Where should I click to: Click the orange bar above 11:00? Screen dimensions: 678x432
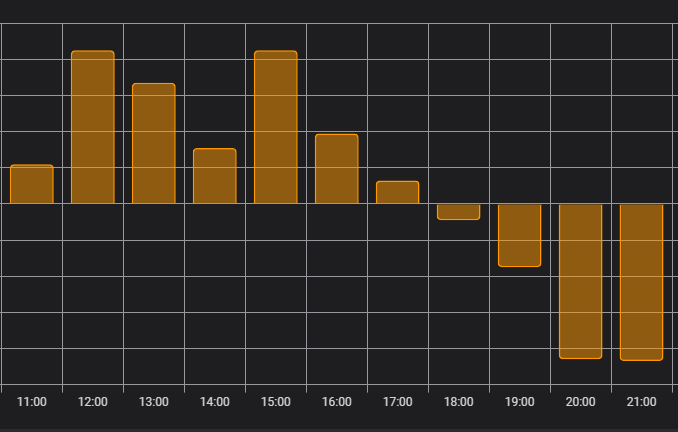pos(32,185)
